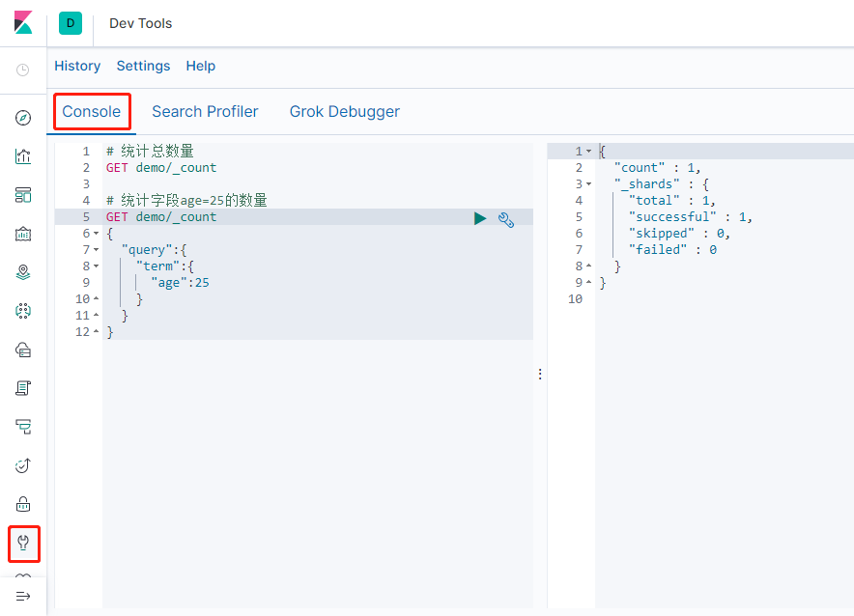Open Machine Learning from the sidebar

click(23, 311)
